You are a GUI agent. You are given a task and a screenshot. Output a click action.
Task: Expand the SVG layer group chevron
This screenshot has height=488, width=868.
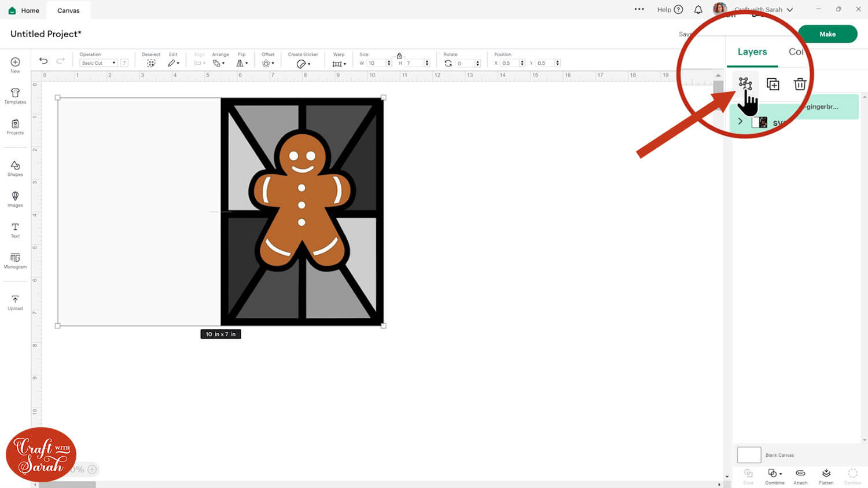point(740,122)
